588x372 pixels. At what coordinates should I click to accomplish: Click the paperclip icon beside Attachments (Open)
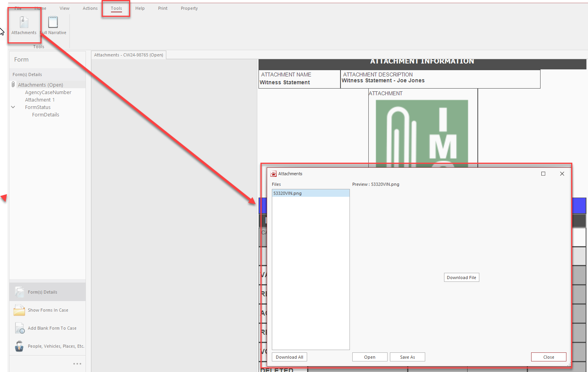[13, 85]
